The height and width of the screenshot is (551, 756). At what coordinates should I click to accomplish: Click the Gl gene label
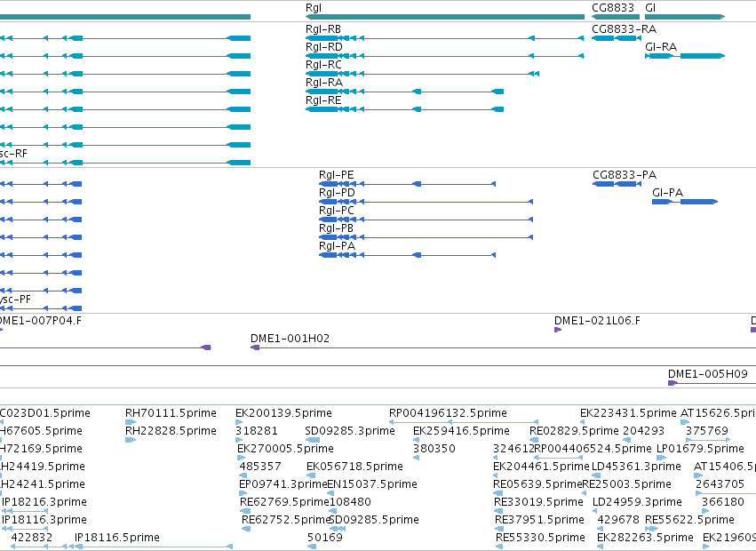click(650, 8)
